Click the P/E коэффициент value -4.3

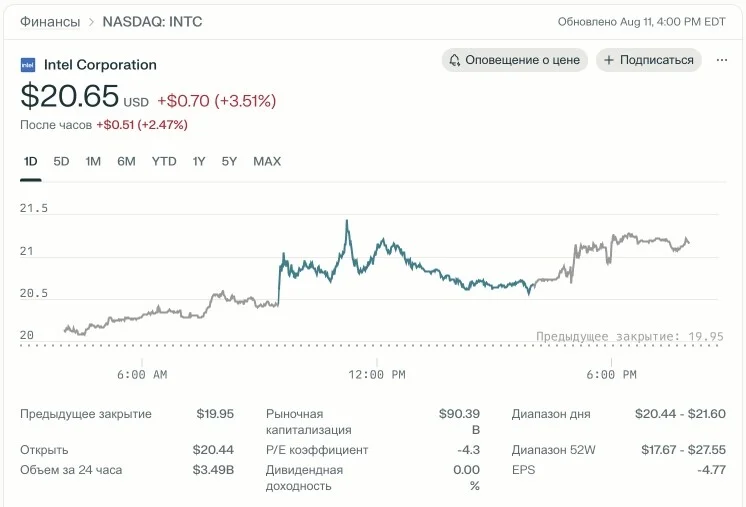(x=468, y=450)
